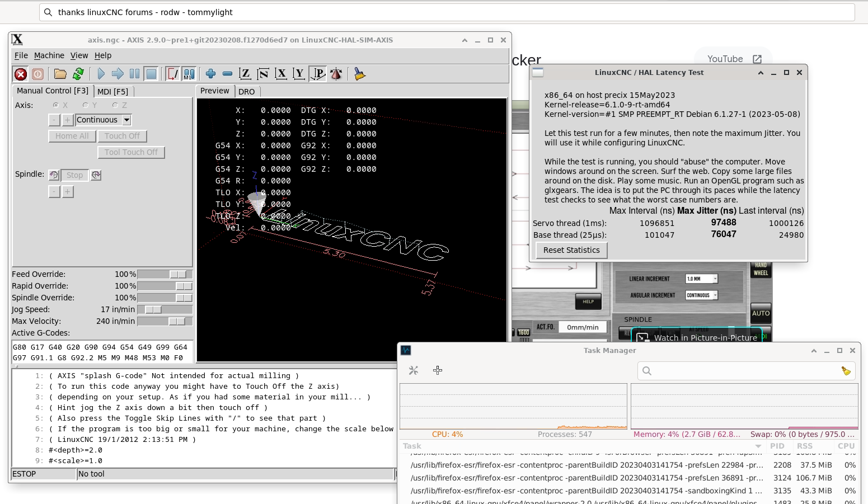This screenshot has width=868, height=504.
Task: Click spindle counterclockwise icon
Action: coord(54,175)
